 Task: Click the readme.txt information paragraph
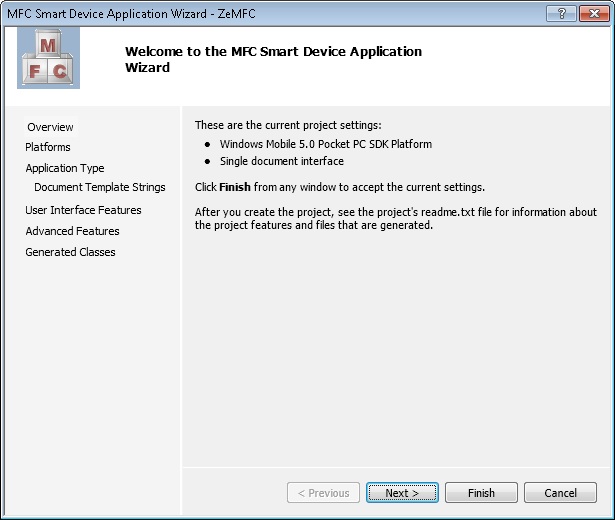[x=396, y=218]
